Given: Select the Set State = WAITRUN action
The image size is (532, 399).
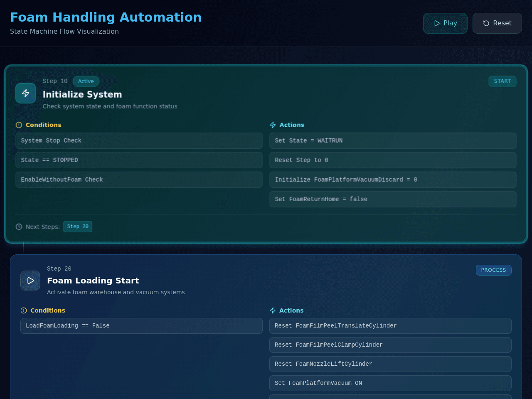Looking at the screenshot, I should 393,140.
